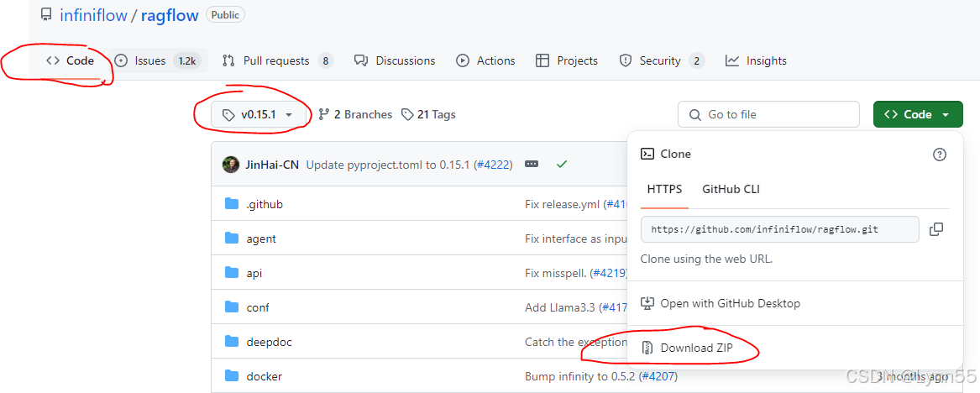This screenshot has width=980, height=393.
Task: Open the api folder
Action: 254,273
